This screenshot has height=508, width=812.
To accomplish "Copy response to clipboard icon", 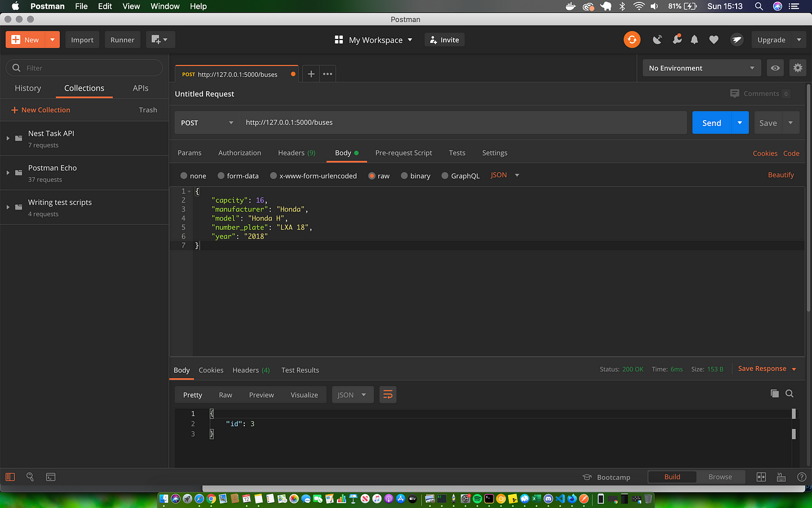I will (774, 394).
